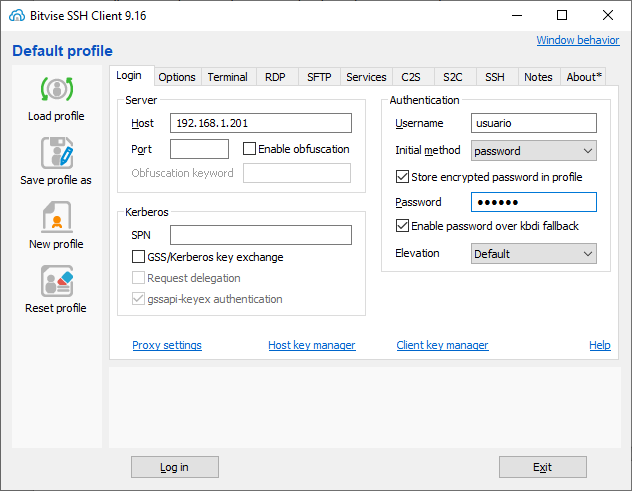
Task: Click the Log in button
Action: pyautogui.click(x=175, y=467)
